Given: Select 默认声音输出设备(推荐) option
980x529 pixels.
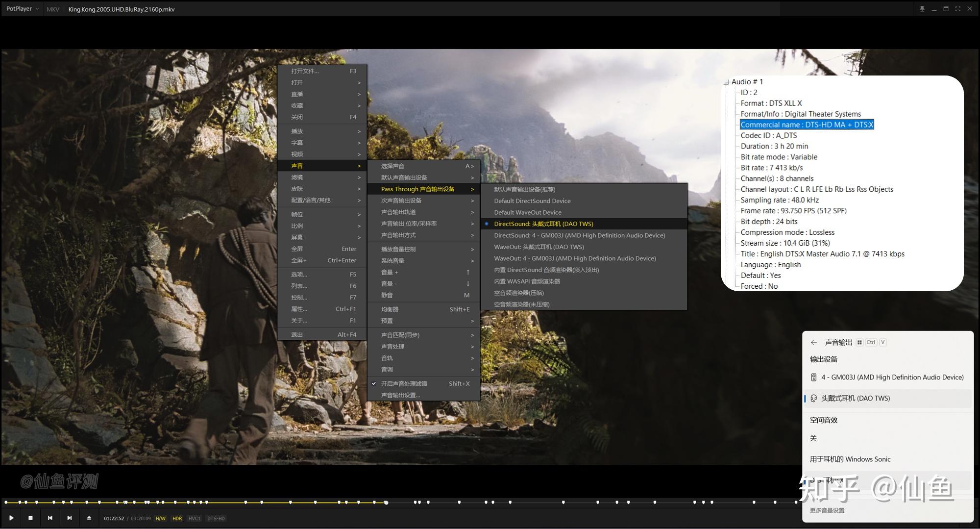Looking at the screenshot, I should pyautogui.click(x=584, y=190).
